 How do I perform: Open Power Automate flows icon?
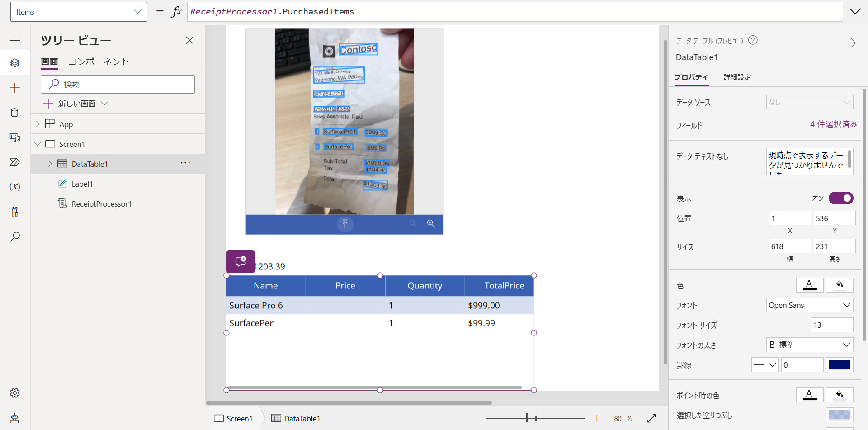15,162
